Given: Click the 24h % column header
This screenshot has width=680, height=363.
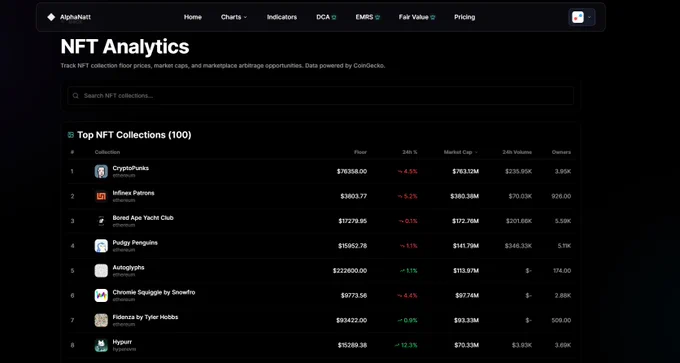Looking at the screenshot, I should tap(409, 152).
